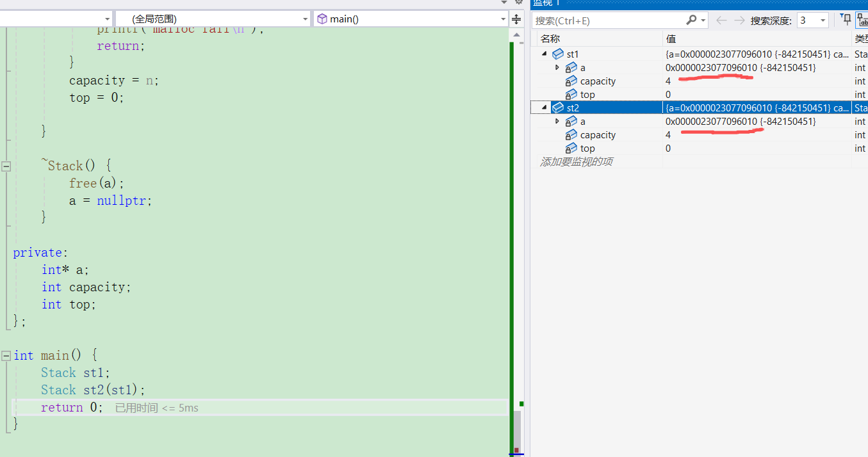Click the 'free(a);' line in destructor

[x=97, y=184]
